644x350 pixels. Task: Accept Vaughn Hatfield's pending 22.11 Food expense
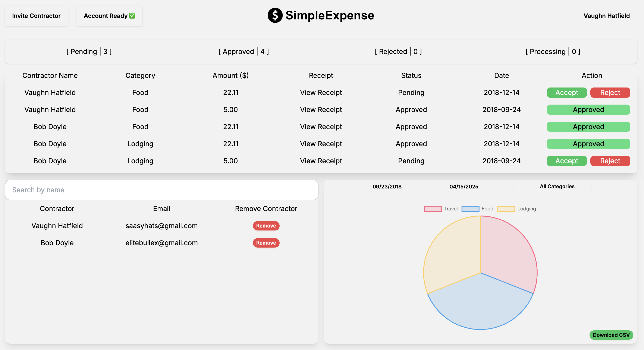point(566,93)
